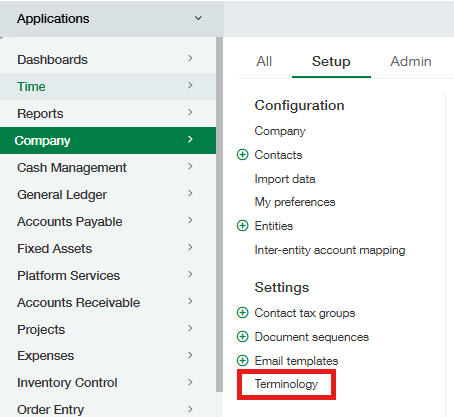Open the Terminology settings link
The width and height of the screenshot is (454, 417).
click(x=286, y=384)
